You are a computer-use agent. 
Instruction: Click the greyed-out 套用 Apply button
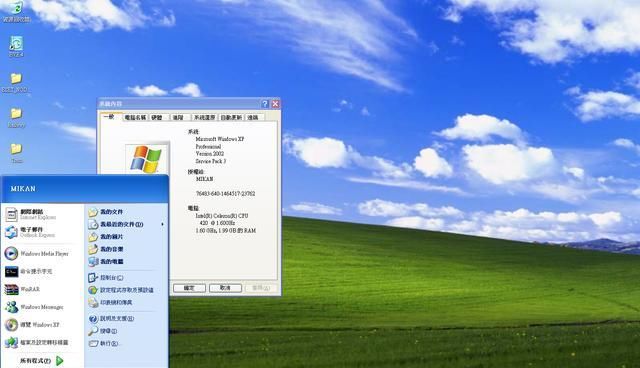[x=261, y=288]
